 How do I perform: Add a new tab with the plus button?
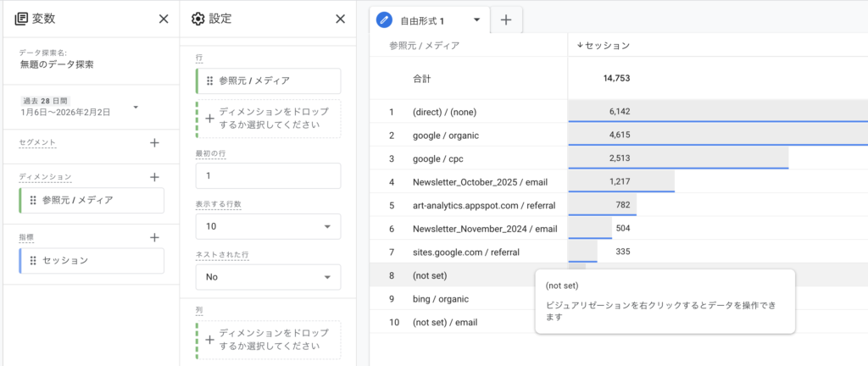tap(506, 19)
